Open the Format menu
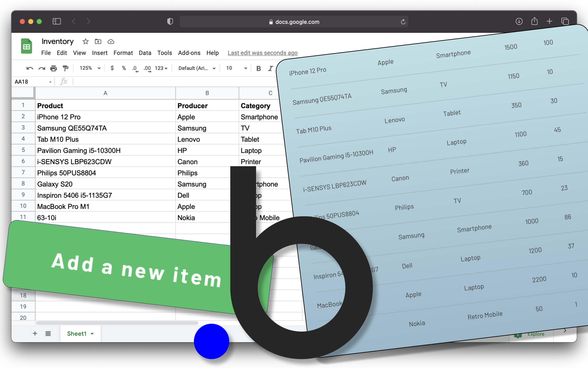The height and width of the screenshot is (368, 588). (x=123, y=53)
